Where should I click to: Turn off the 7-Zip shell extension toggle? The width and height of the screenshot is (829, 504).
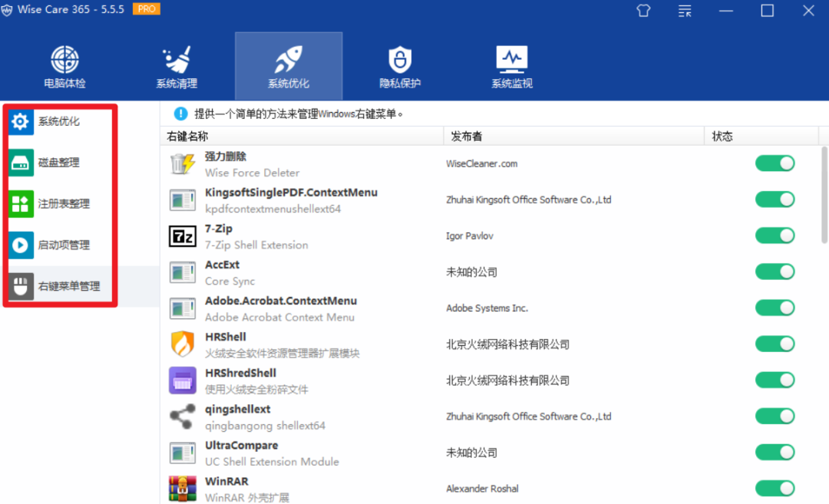[775, 236]
